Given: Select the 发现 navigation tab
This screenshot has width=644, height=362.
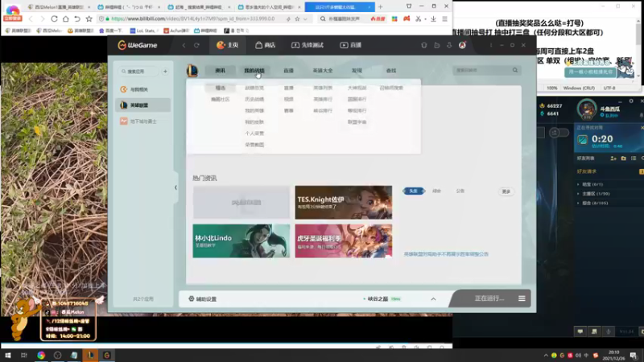Looking at the screenshot, I should (x=357, y=71).
